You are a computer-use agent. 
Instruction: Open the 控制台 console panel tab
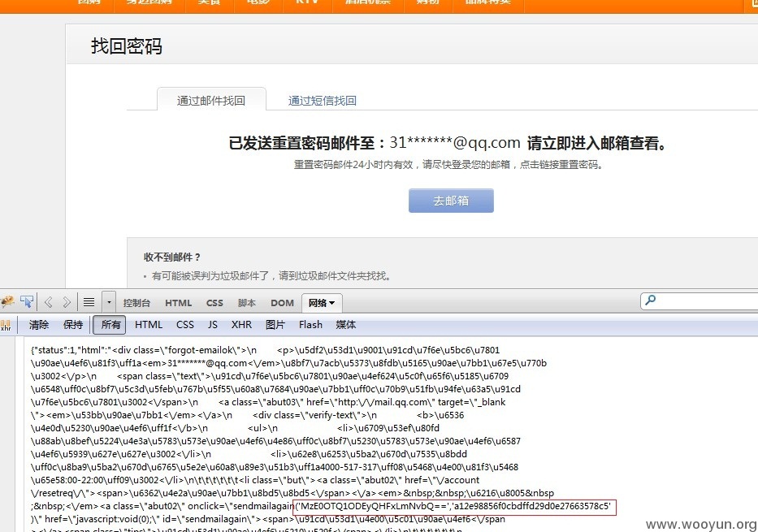coord(136,303)
